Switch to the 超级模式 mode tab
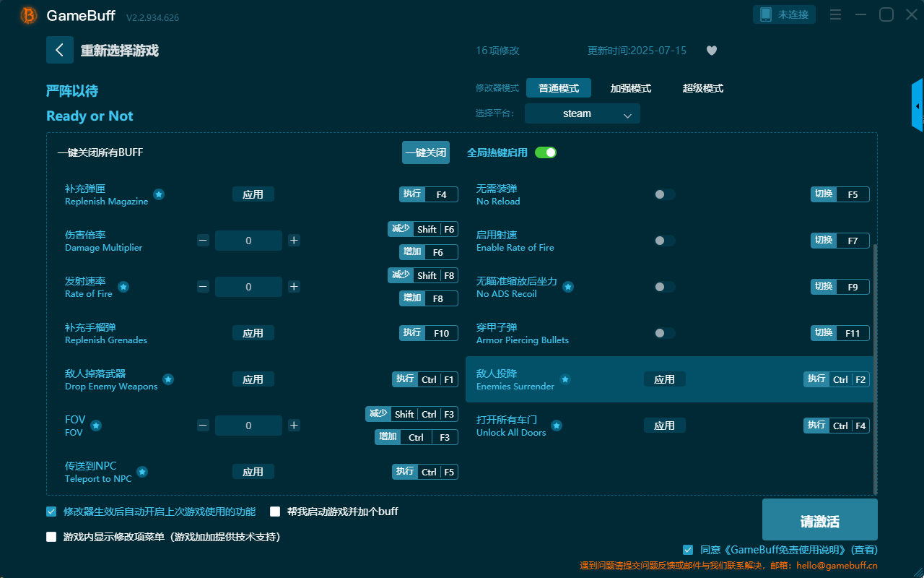The image size is (924, 578). pyautogui.click(x=702, y=87)
